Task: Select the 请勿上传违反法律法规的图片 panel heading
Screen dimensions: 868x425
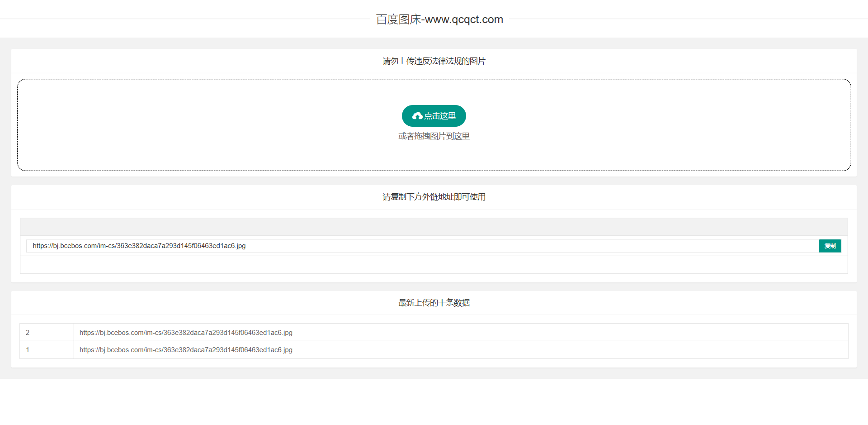Action: [x=434, y=61]
